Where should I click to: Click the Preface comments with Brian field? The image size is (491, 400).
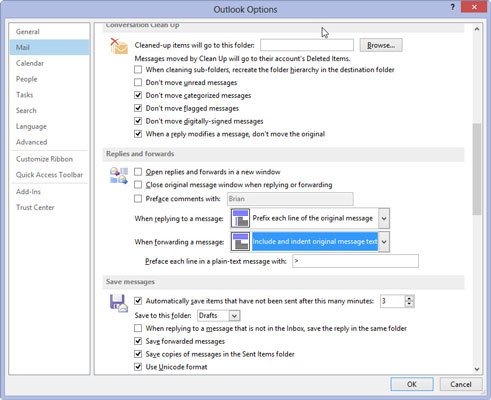point(290,199)
